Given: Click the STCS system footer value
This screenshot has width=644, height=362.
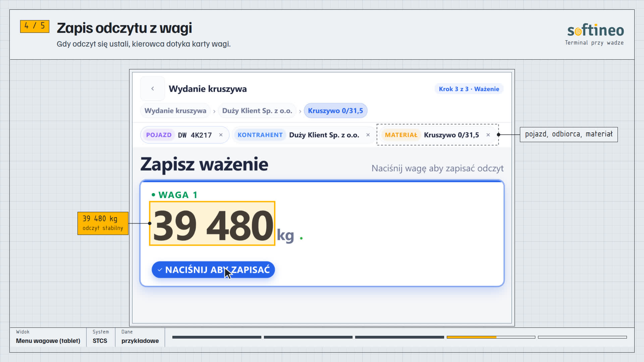Looking at the screenshot, I should point(100,341).
